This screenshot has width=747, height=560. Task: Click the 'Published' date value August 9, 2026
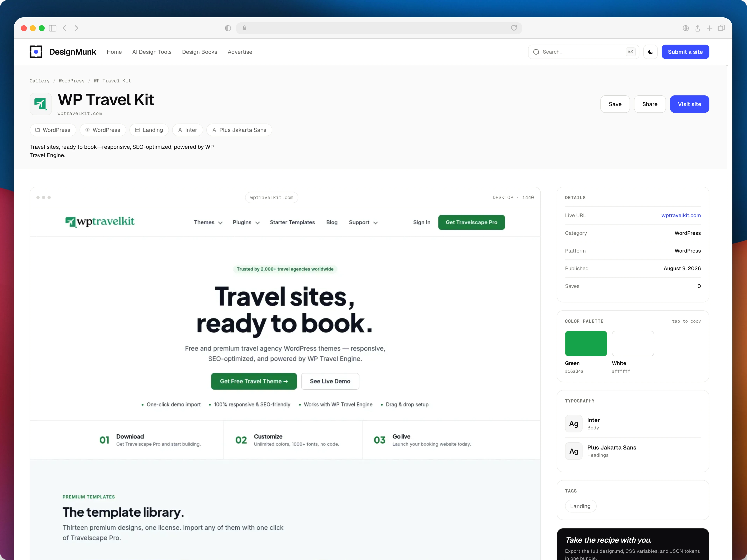(x=682, y=268)
